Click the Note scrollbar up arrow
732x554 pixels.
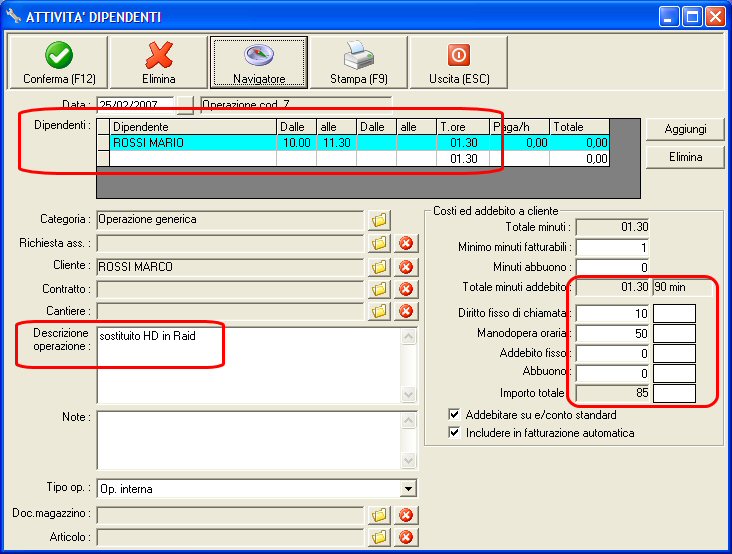click(x=408, y=421)
